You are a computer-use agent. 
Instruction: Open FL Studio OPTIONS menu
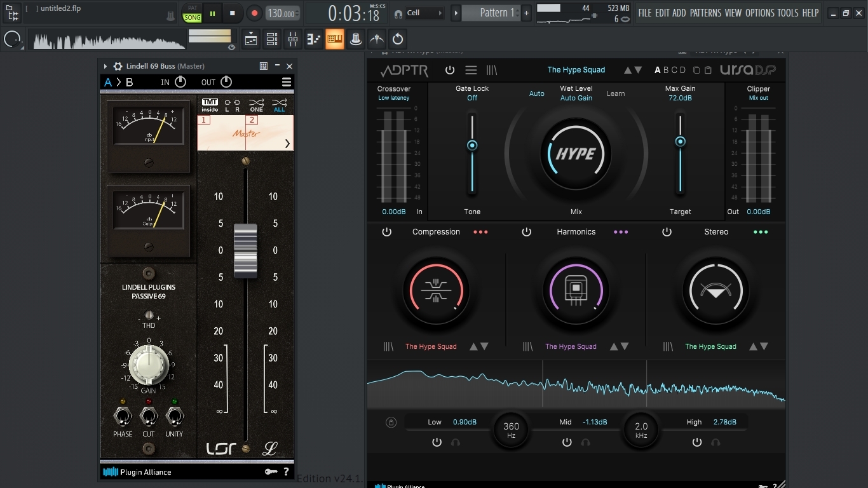click(x=759, y=13)
